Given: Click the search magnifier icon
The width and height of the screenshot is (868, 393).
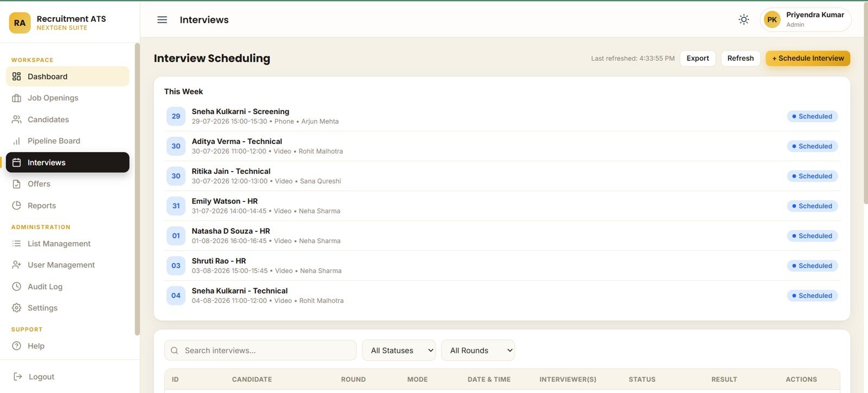Looking at the screenshot, I should pyautogui.click(x=175, y=351).
